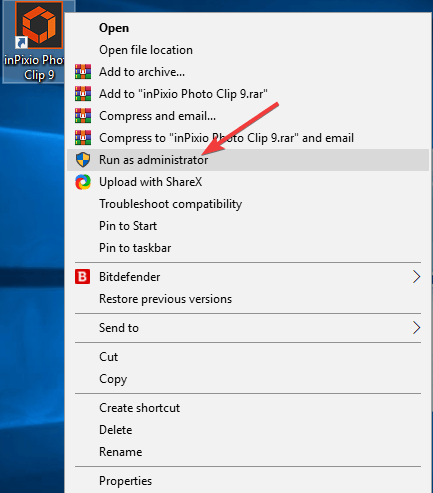Click the red Bitdefender B icon
The height and width of the screenshot is (493, 433).
[83, 277]
